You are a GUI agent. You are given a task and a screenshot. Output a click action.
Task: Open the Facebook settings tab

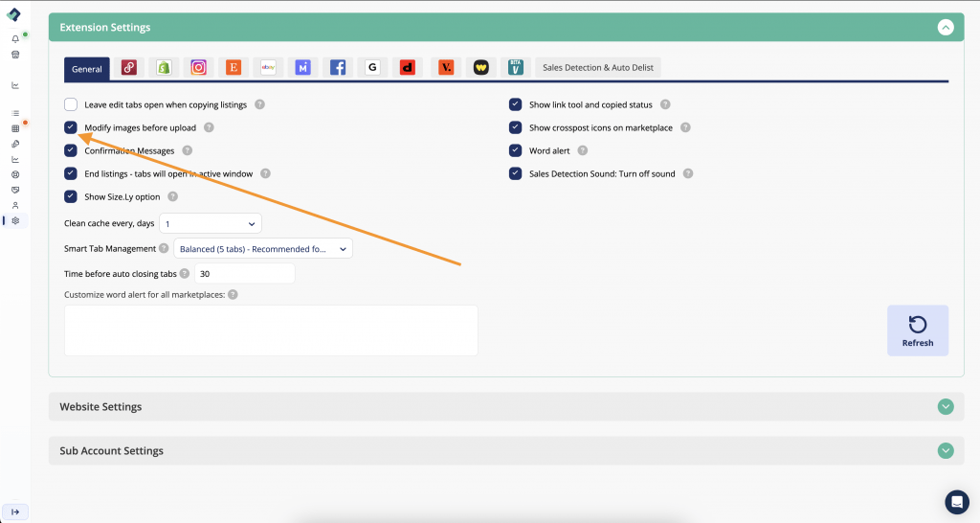tap(338, 68)
